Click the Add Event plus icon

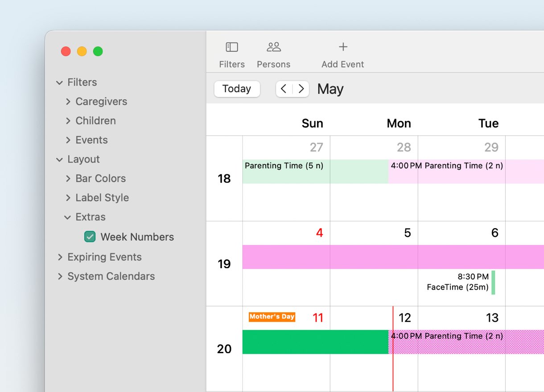click(x=343, y=47)
